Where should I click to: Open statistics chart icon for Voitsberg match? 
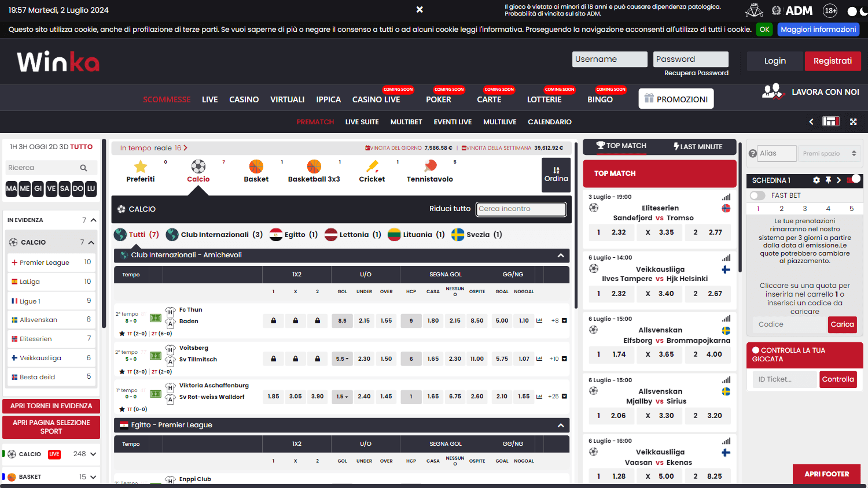[x=539, y=358]
